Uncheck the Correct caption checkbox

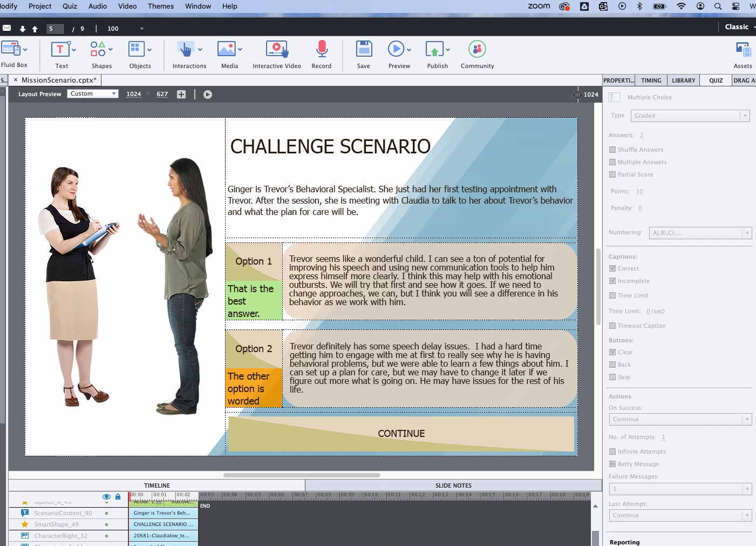click(x=612, y=268)
